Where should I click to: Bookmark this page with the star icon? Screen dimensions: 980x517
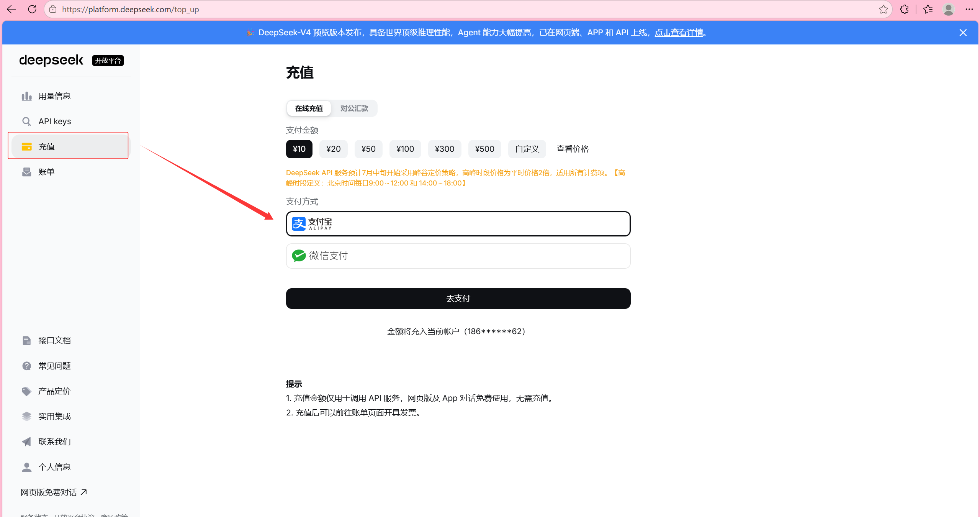(883, 9)
